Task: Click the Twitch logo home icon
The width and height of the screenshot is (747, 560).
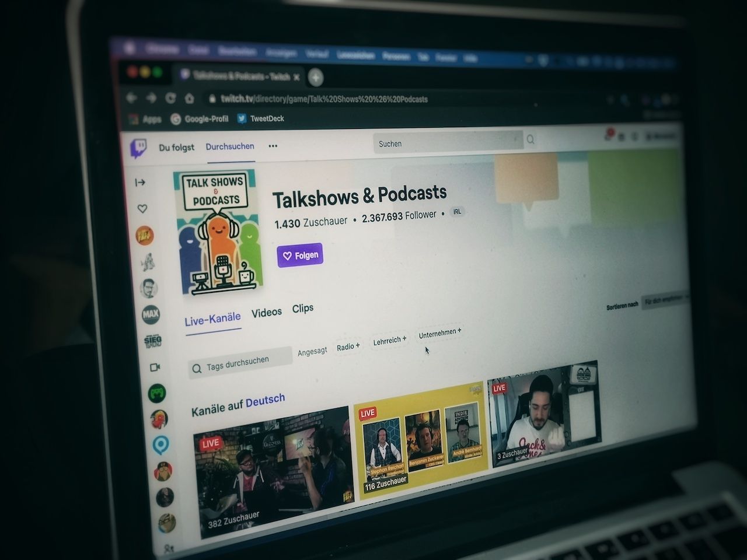Action: [x=138, y=149]
